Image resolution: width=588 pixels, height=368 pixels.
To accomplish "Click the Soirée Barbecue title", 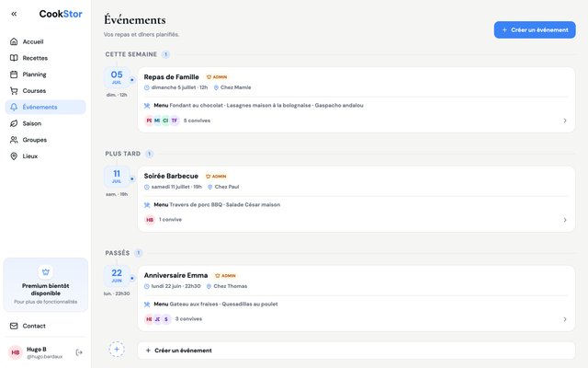I will click(x=171, y=176).
